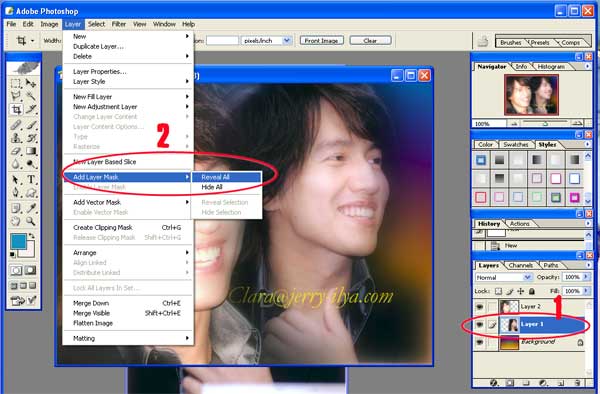
Task: Select the History Brush tool
Action: 31,138
